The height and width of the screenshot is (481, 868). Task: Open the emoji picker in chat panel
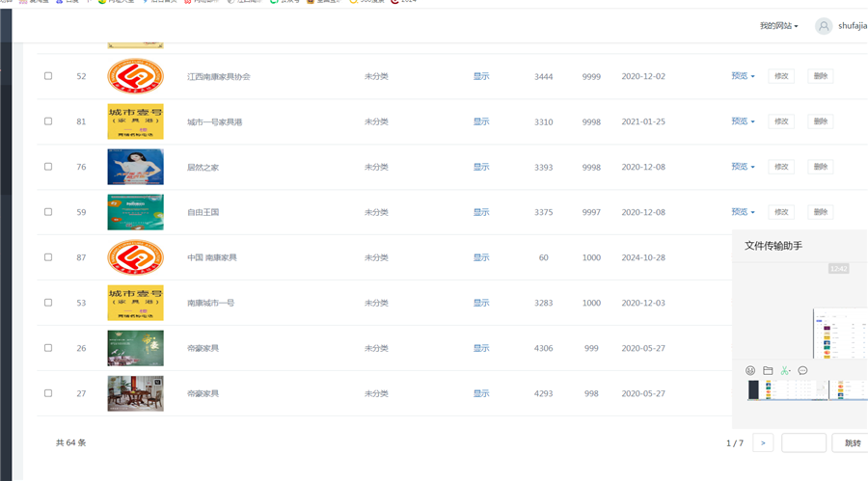pyautogui.click(x=750, y=371)
